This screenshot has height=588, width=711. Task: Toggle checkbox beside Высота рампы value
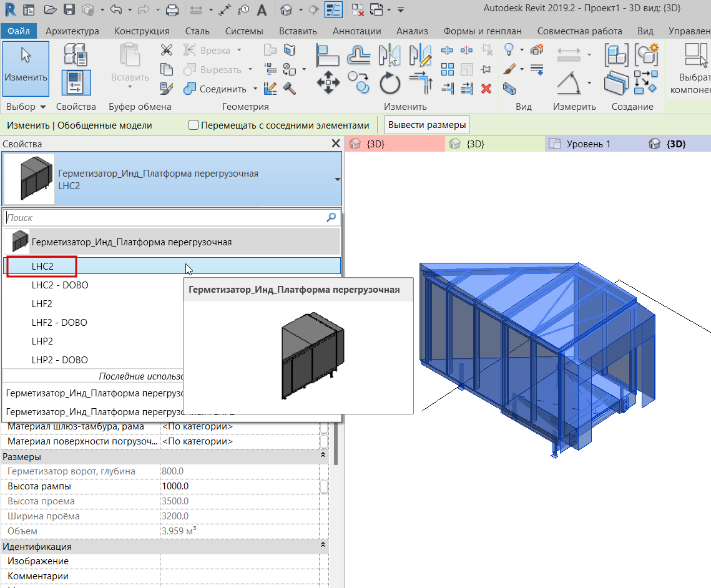[324, 486]
